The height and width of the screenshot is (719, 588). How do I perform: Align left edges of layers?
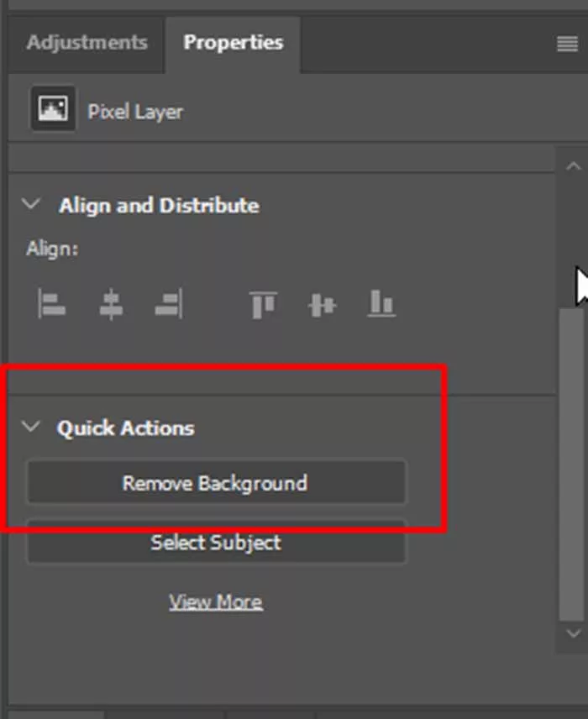[x=52, y=304]
